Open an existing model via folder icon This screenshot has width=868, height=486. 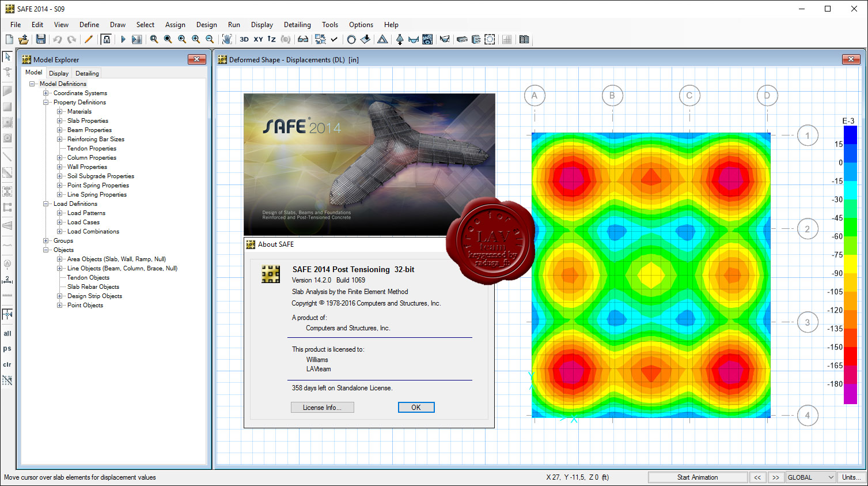pyautogui.click(x=24, y=39)
